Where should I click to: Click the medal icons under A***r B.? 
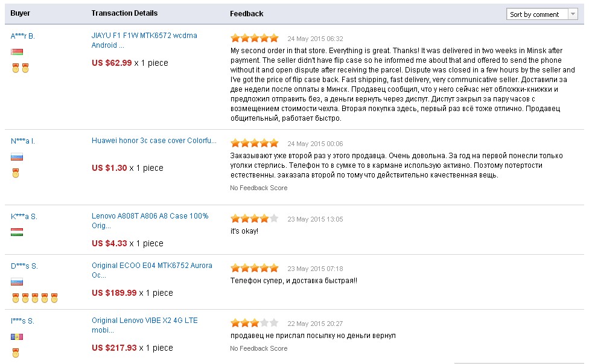pos(21,69)
